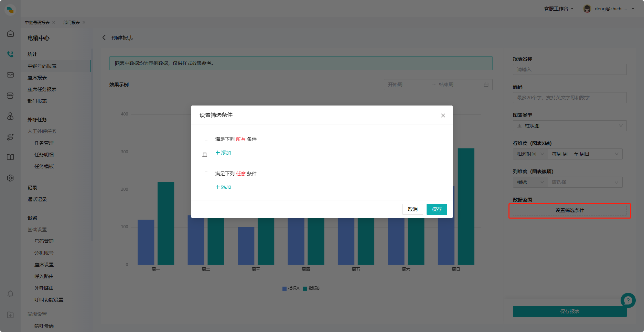Screen dimensions: 644x332
Task: Open the customer person icon in sidebar
Action: point(10,116)
